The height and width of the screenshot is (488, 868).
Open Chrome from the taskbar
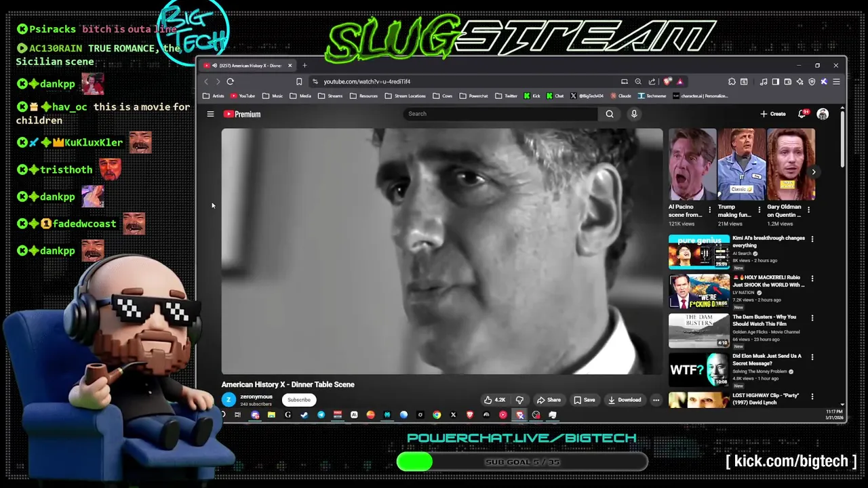(x=437, y=415)
